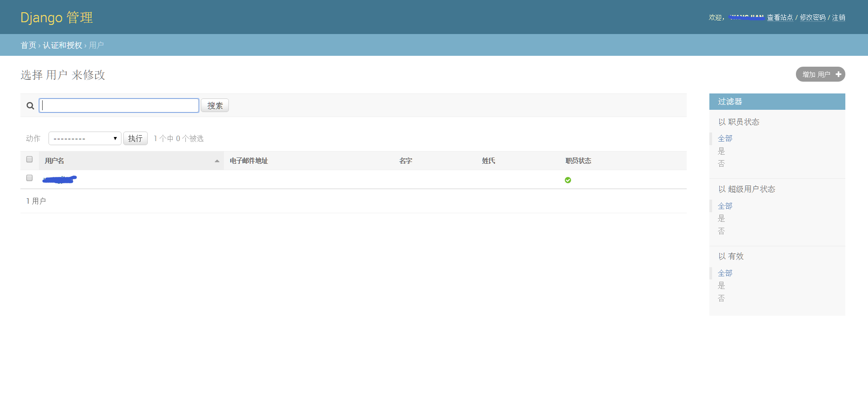Click the magnifying glass search icon
This screenshot has width=868, height=416.
click(x=30, y=106)
